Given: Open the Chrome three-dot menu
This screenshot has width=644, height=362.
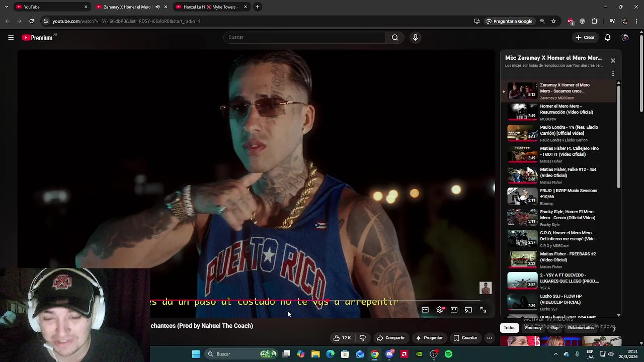Looking at the screenshot, I should [637, 21].
